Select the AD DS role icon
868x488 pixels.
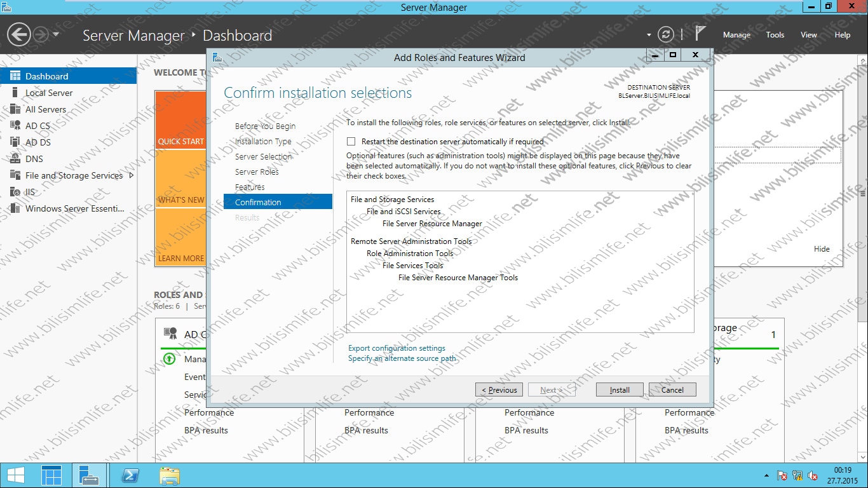point(15,142)
